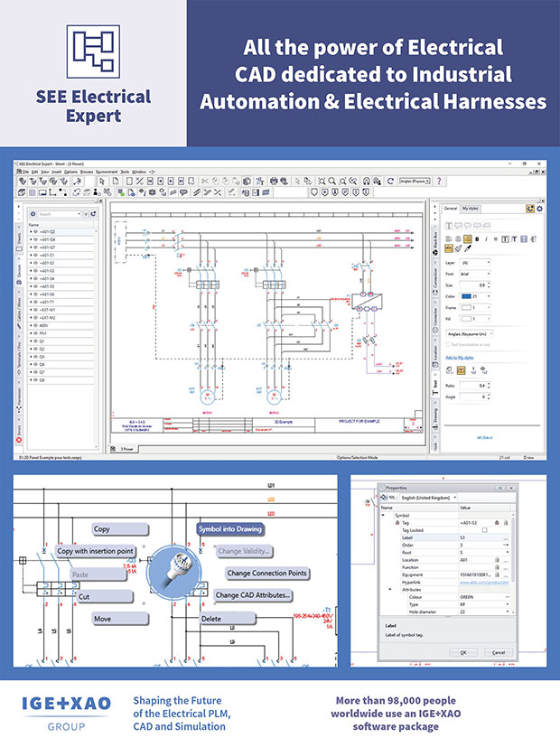Select the arrow pointer tool in toolbar
560x747 pixels.
tap(101, 182)
